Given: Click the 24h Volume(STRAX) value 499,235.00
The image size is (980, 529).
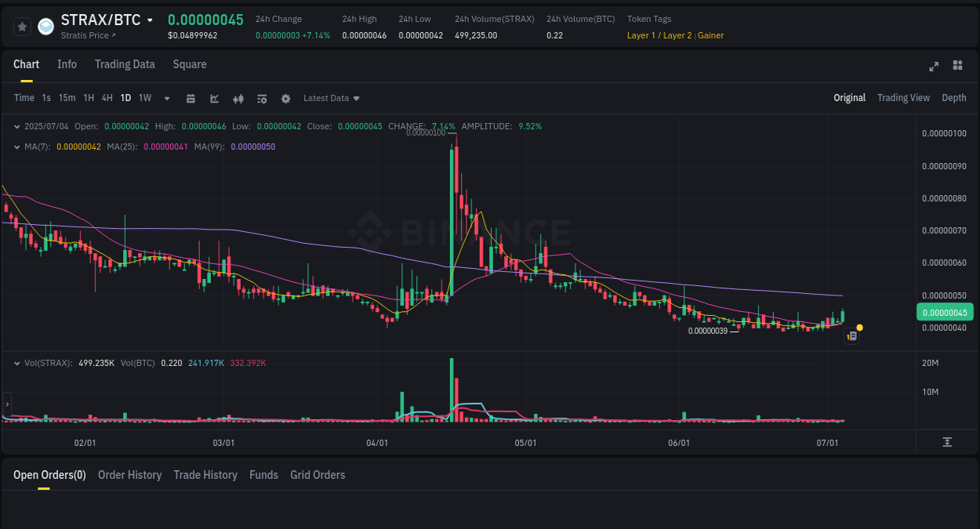Looking at the screenshot, I should pyautogui.click(x=476, y=35).
